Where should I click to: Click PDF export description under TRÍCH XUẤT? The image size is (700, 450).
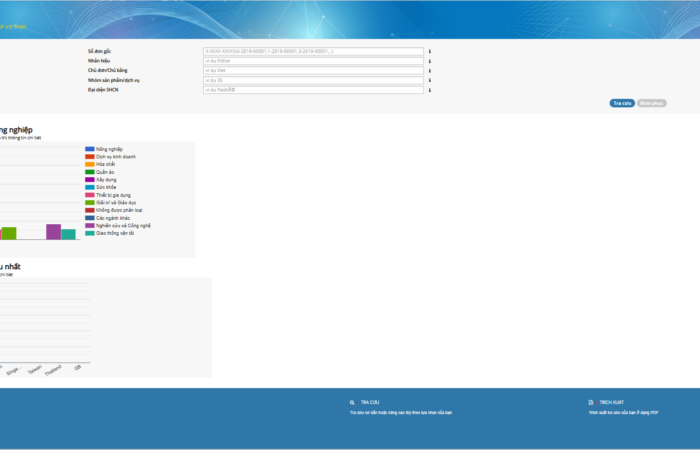(x=623, y=413)
